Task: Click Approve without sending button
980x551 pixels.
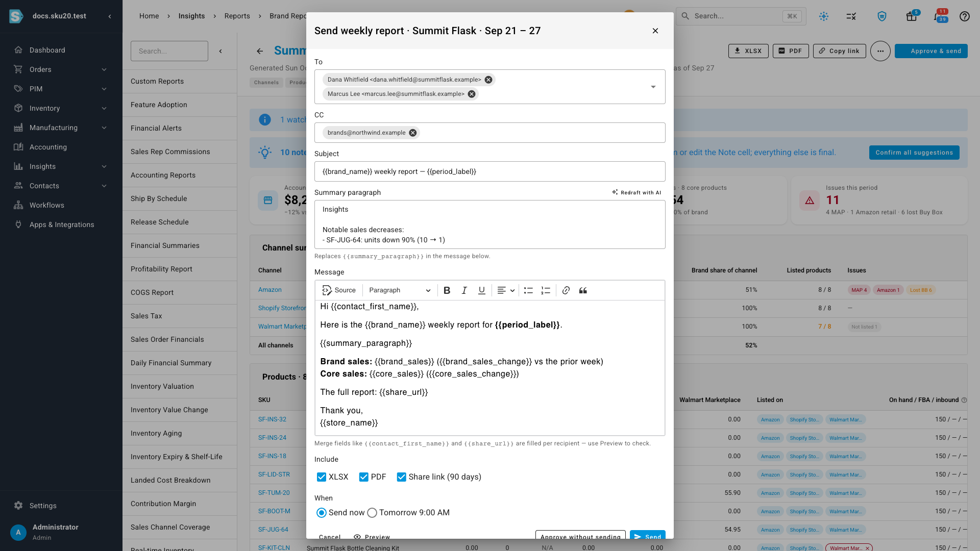Action: (580, 535)
